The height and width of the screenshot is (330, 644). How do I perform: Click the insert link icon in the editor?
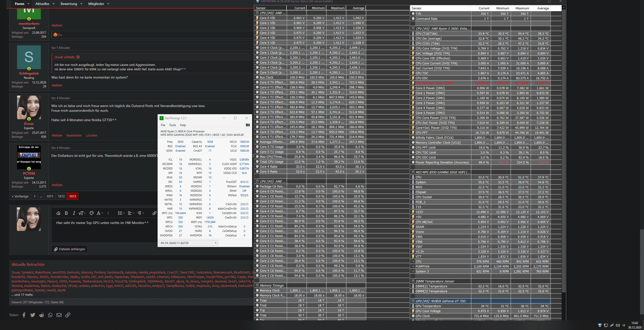point(154,213)
